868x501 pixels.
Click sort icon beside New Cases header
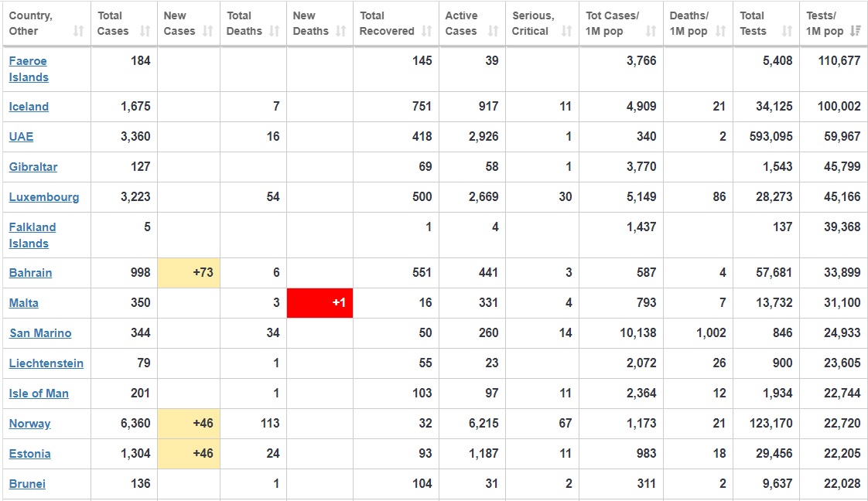(207, 32)
